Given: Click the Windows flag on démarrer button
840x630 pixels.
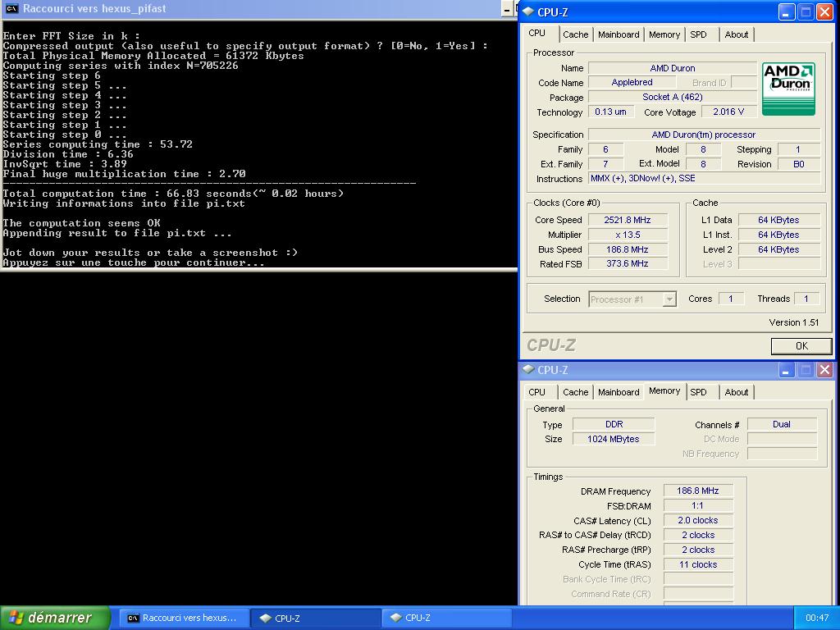Looking at the screenshot, I should click(x=16, y=618).
